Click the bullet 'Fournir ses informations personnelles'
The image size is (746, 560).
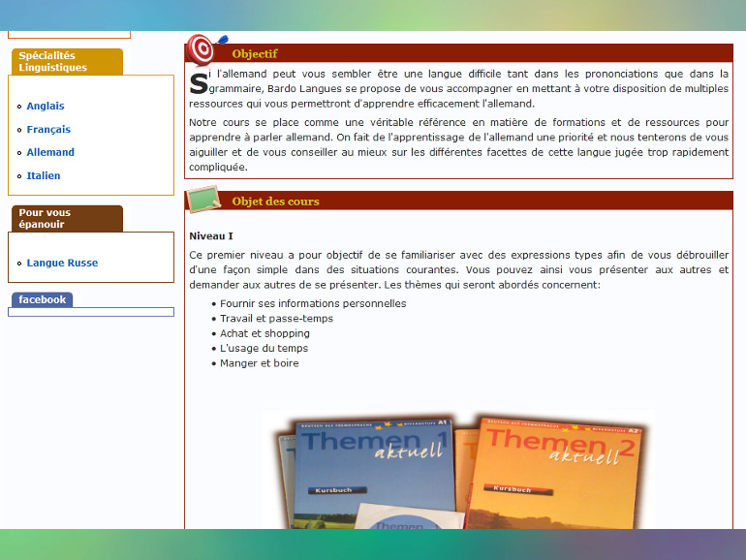(313, 303)
